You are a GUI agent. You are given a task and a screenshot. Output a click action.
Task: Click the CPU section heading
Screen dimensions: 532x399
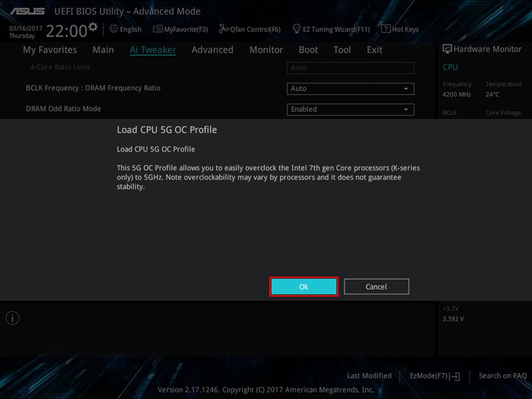coord(450,67)
